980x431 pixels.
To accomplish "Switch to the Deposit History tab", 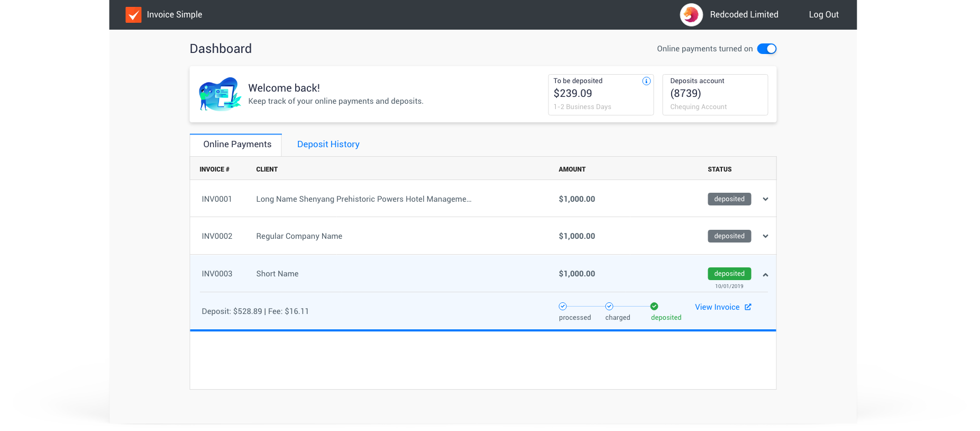I will point(328,144).
